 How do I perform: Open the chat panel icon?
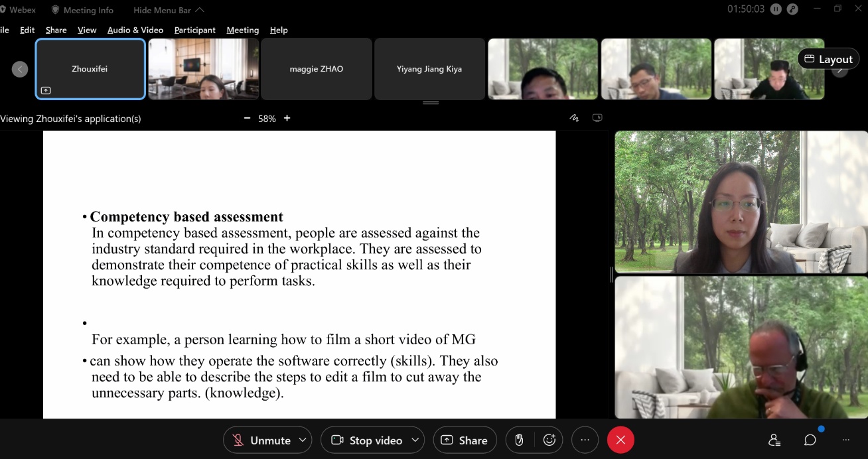pos(810,440)
